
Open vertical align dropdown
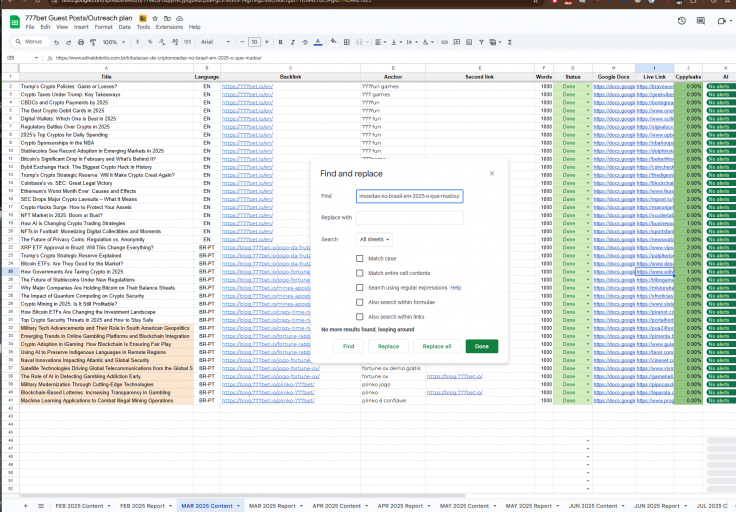pos(396,42)
